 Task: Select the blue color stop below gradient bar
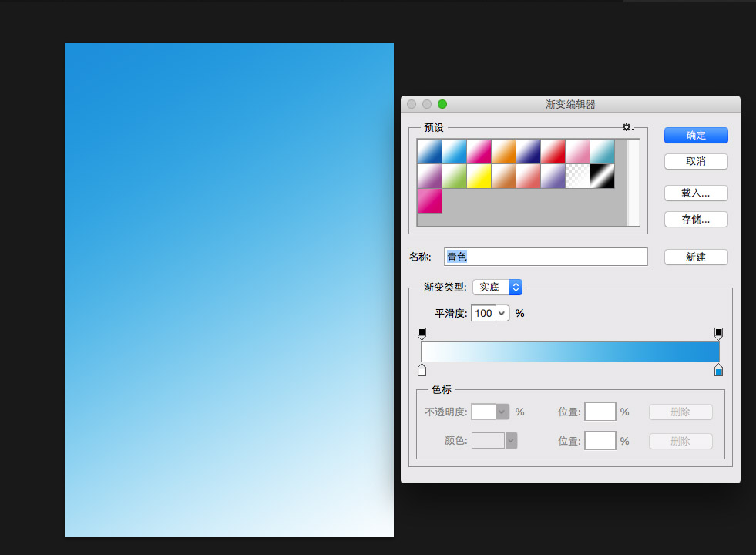click(718, 370)
